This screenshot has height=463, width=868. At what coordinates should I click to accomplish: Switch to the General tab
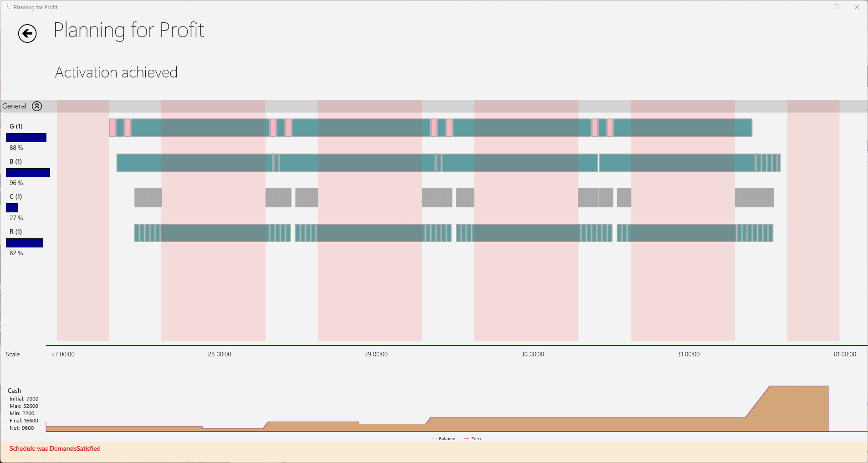[14, 106]
